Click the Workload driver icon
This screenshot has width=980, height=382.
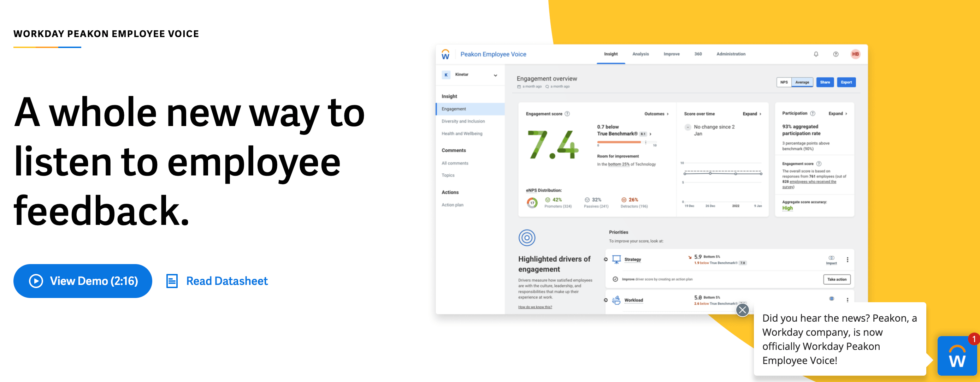[616, 300]
